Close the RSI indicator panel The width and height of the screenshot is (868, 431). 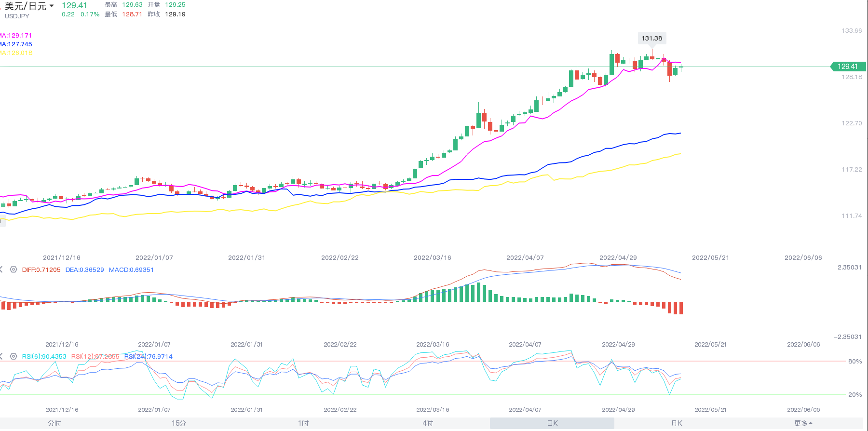[x=1, y=356]
